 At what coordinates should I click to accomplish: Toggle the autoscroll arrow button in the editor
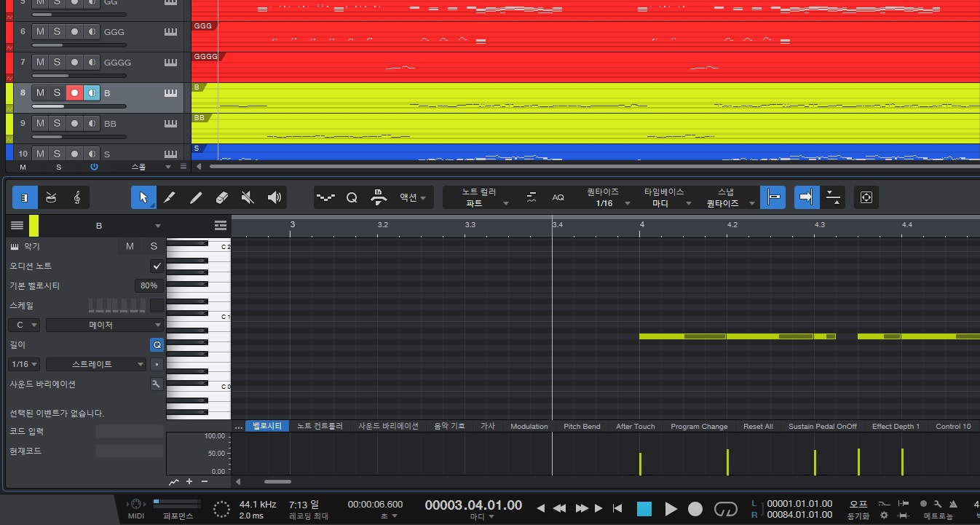pos(806,197)
